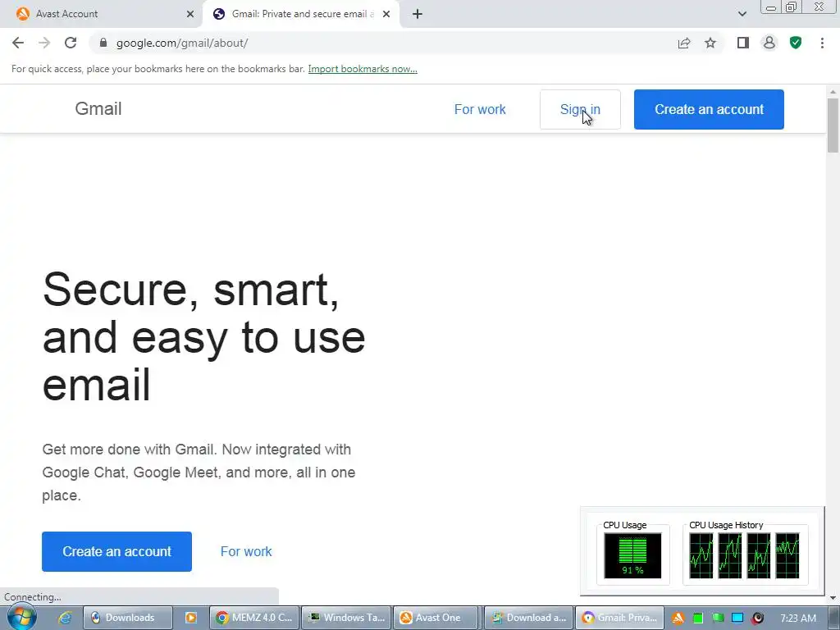The height and width of the screenshot is (630, 840).
Task: Open the Windows Start button
Action: (22, 617)
